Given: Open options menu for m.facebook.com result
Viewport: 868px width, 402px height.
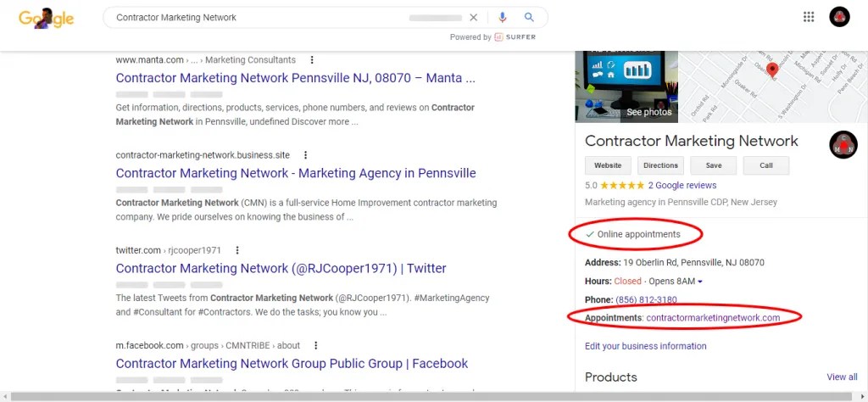Looking at the screenshot, I should 315,345.
